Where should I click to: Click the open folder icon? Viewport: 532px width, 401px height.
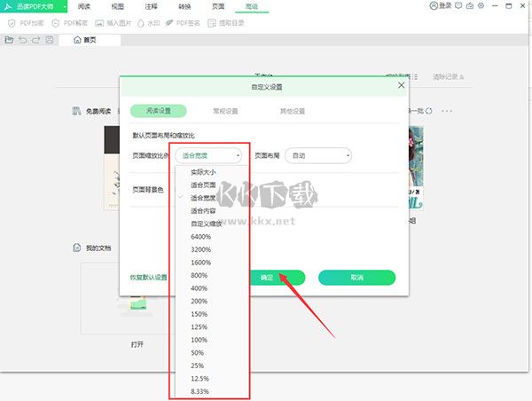pyautogui.click(x=9, y=40)
